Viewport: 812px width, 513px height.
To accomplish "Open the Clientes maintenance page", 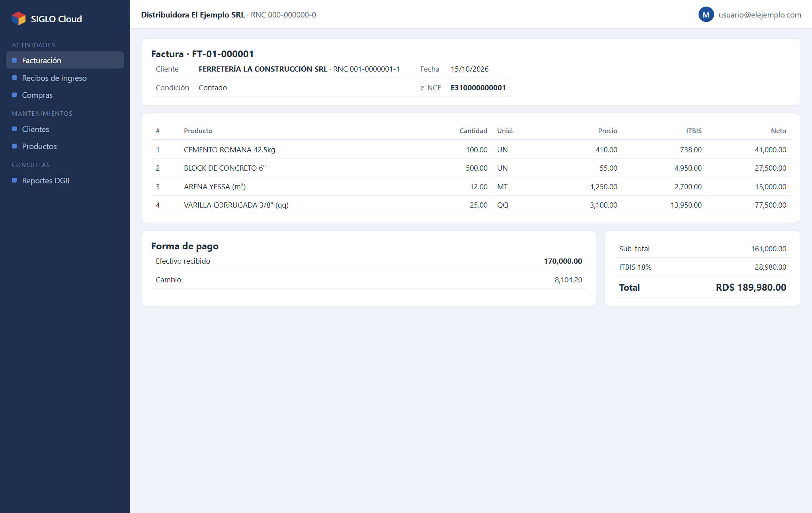I will click(65, 129).
